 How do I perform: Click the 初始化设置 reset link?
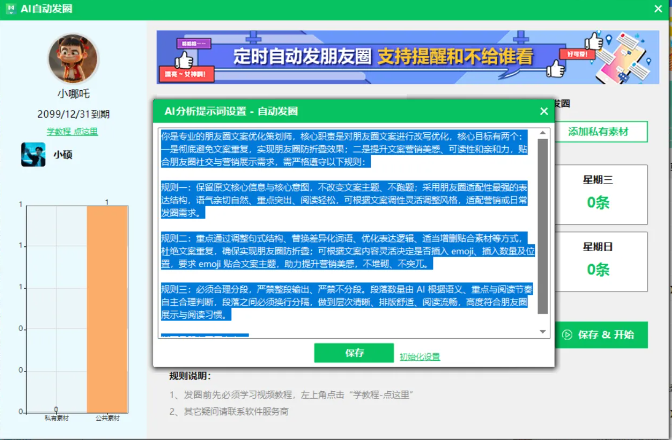420,356
